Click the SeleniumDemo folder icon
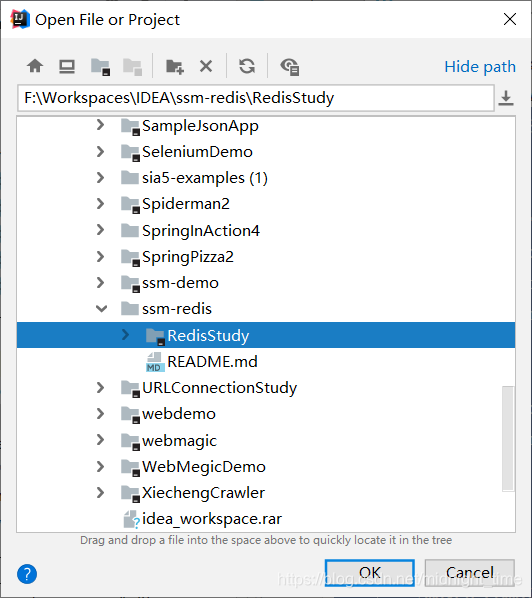The height and width of the screenshot is (598, 532). tap(130, 153)
